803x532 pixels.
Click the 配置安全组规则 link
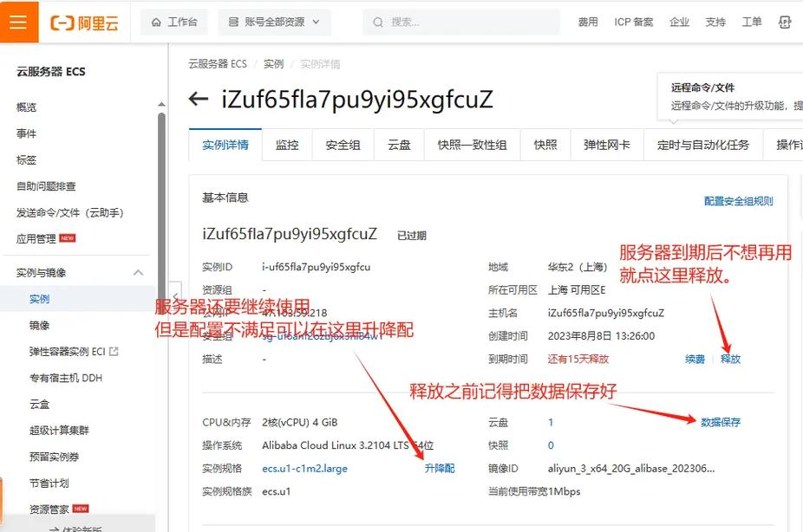pyautogui.click(x=739, y=201)
